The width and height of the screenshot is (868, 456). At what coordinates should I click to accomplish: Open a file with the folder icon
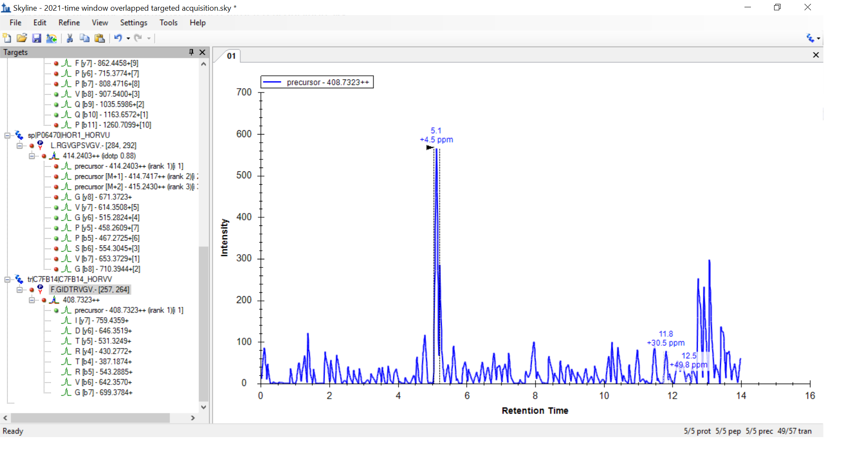[21, 38]
